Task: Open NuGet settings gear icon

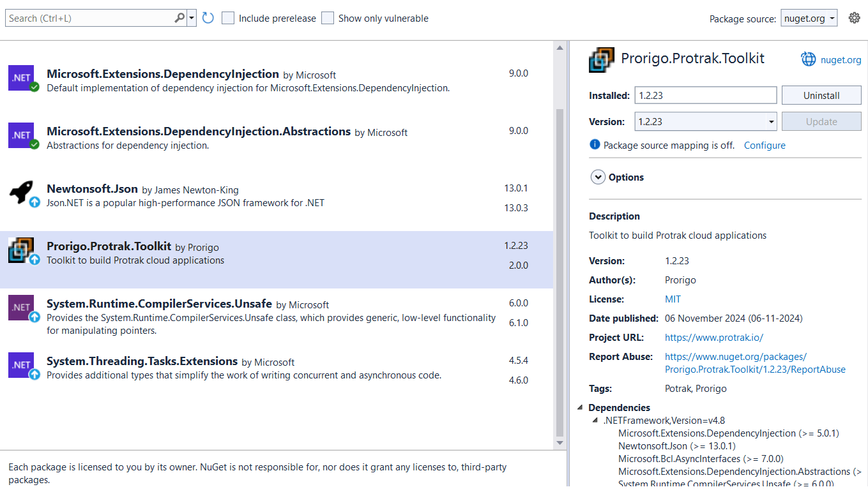Action: pyautogui.click(x=854, y=18)
